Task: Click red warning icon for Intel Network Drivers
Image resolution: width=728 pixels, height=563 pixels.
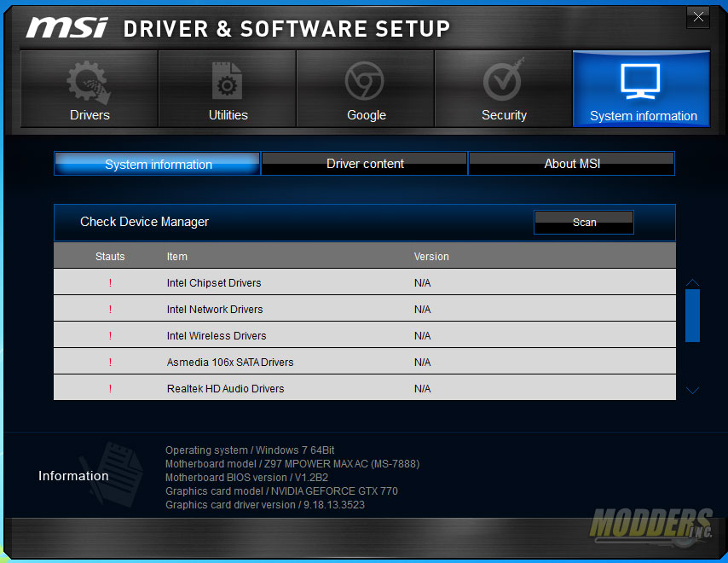Action: pos(110,309)
